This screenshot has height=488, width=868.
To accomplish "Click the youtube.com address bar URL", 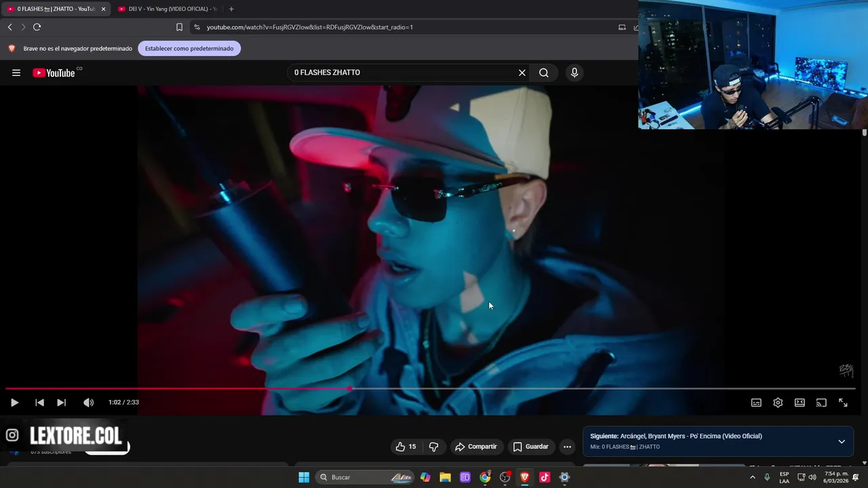I will pos(310,27).
